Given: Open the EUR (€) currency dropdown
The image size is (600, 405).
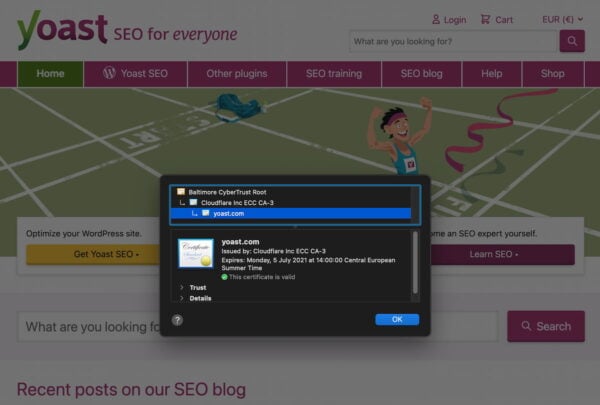Looking at the screenshot, I should pyautogui.click(x=562, y=19).
